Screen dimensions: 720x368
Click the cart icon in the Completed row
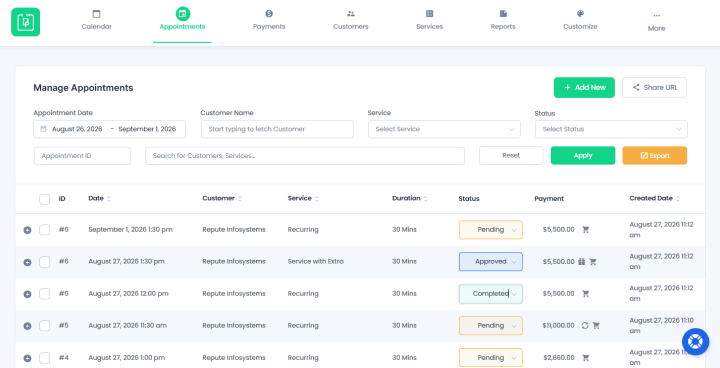click(x=585, y=294)
